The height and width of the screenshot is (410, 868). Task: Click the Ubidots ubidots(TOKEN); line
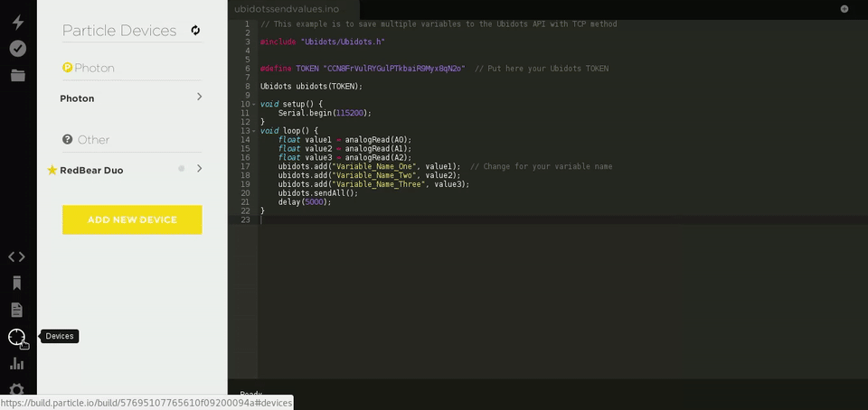[x=311, y=86]
